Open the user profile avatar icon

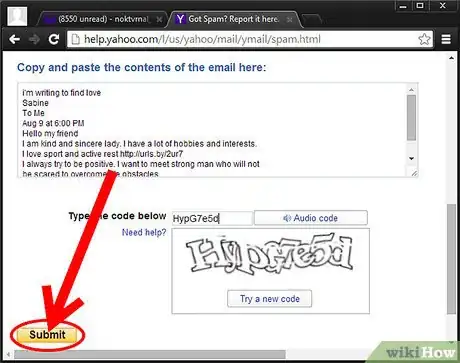click(x=17, y=16)
